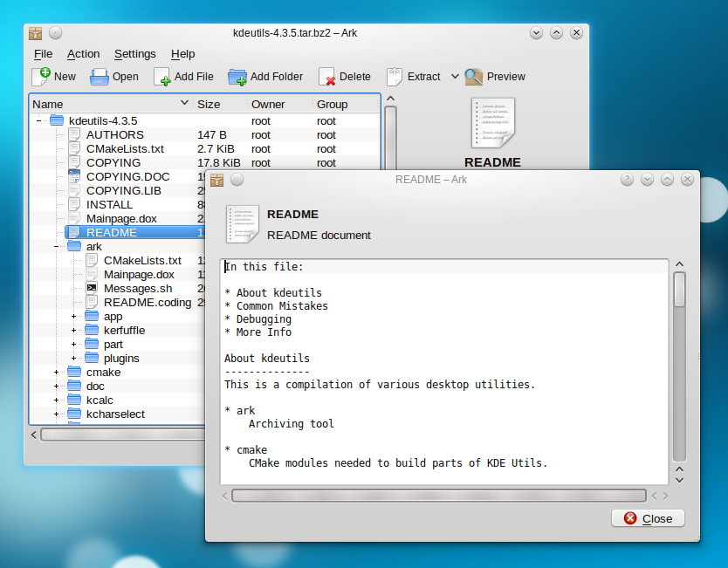The image size is (728, 568).
Task: Click the "147 B" size cell for AUTHORS
Action: tap(212, 134)
